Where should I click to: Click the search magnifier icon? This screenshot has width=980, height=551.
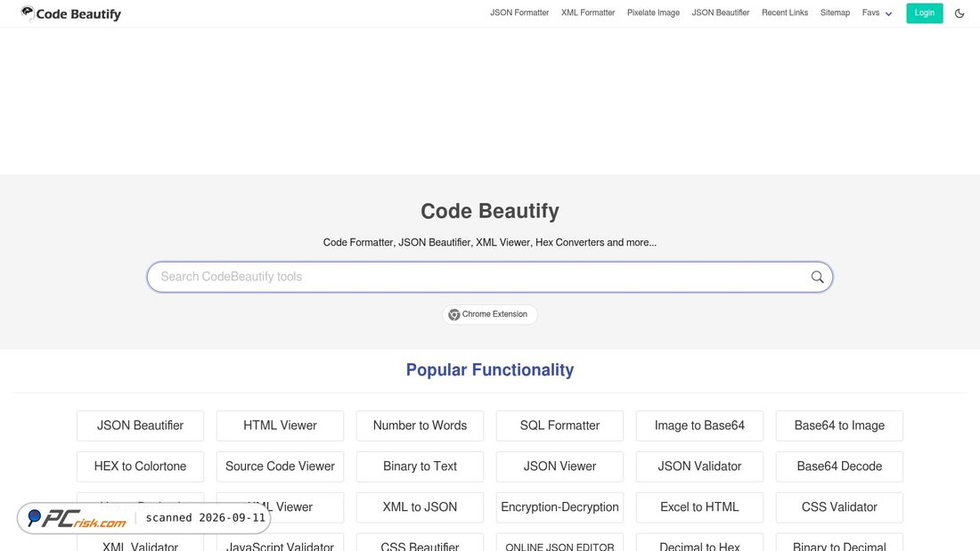(x=817, y=277)
